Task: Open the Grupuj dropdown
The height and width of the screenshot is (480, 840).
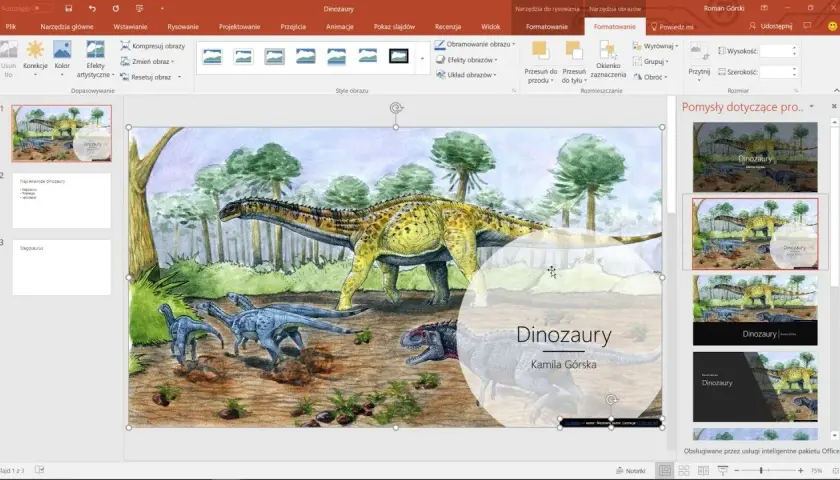Action: tap(651, 62)
